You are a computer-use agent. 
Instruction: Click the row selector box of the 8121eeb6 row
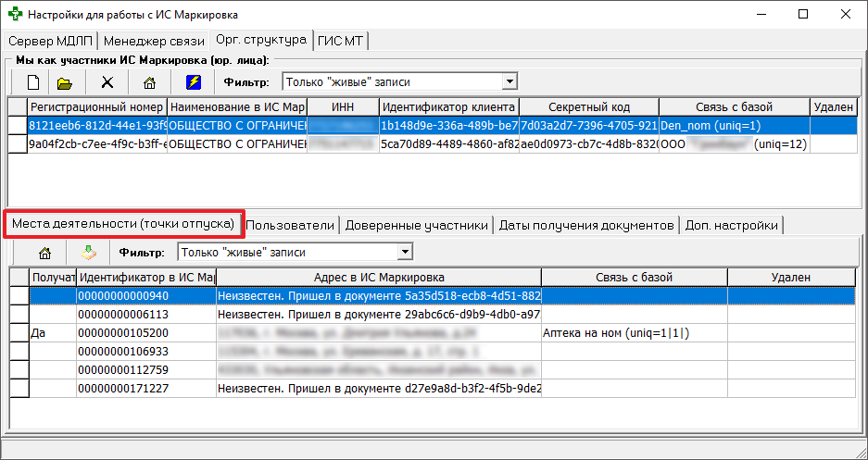pos(18,126)
